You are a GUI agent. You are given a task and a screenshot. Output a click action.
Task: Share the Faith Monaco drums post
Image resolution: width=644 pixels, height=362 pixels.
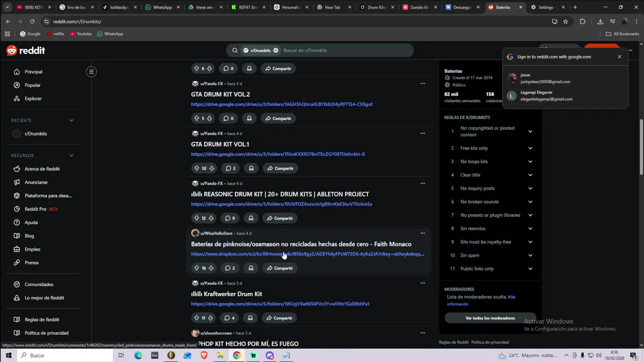click(280, 268)
